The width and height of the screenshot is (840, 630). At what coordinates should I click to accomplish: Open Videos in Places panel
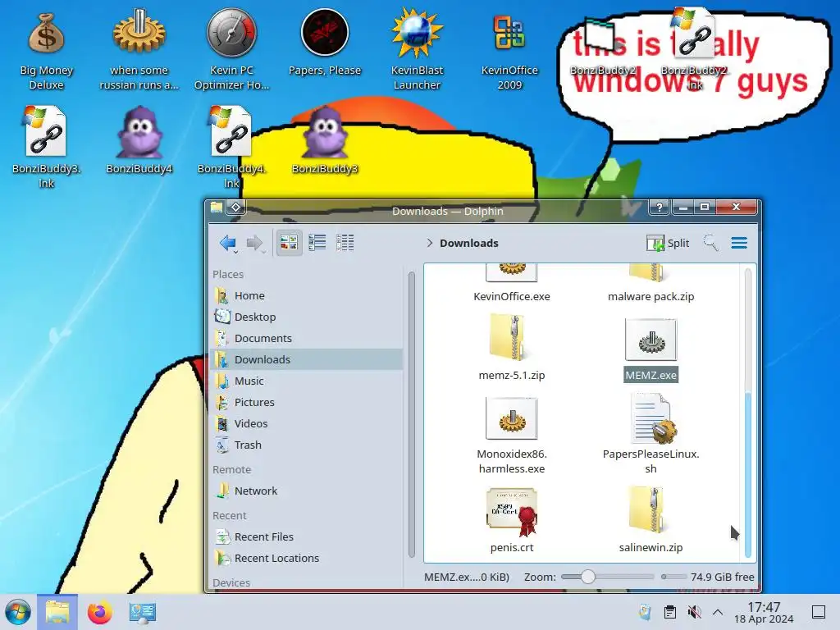tap(307, 423)
